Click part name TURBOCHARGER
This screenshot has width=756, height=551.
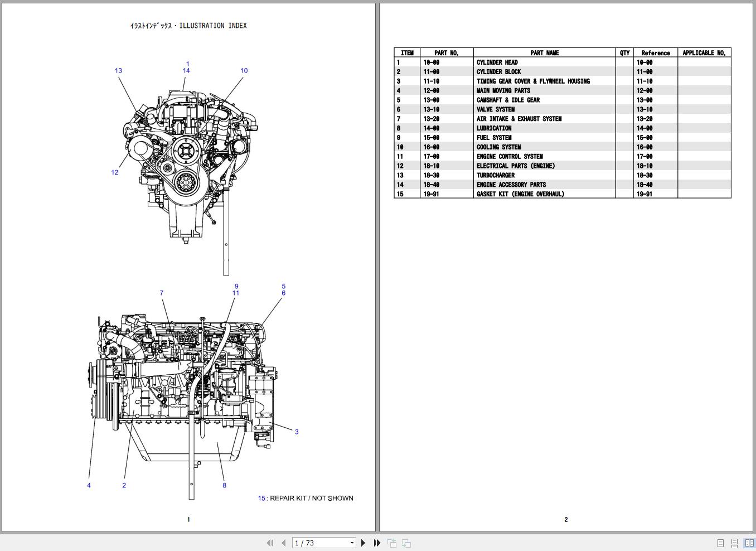pyautogui.click(x=496, y=176)
